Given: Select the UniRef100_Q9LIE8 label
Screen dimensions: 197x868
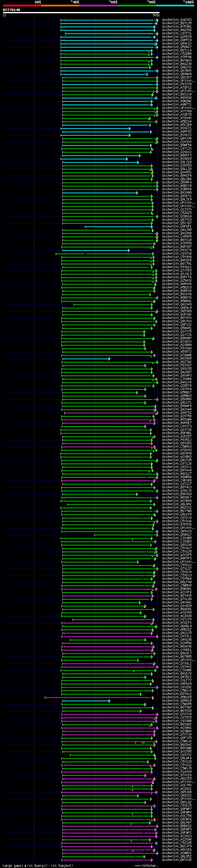Looking at the screenshot, I should pos(177,162).
